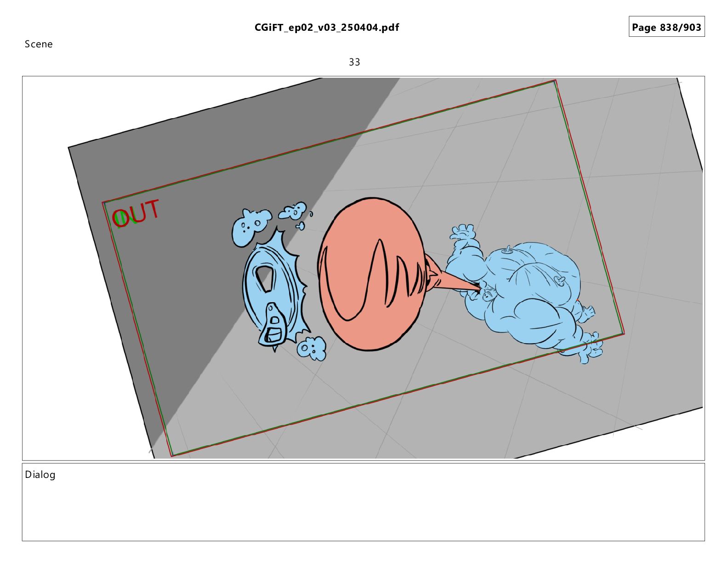Select the CGiFT_ep02_v03_250404.pdf file title
This screenshot has height=563, width=728.
pyautogui.click(x=327, y=28)
